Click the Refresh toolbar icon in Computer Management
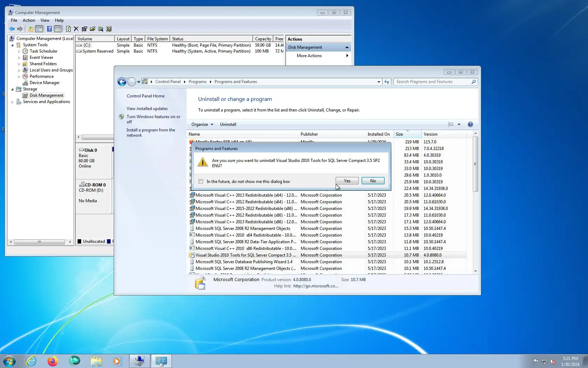Viewport: 588px width, 368px height. click(x=68, y=29)
